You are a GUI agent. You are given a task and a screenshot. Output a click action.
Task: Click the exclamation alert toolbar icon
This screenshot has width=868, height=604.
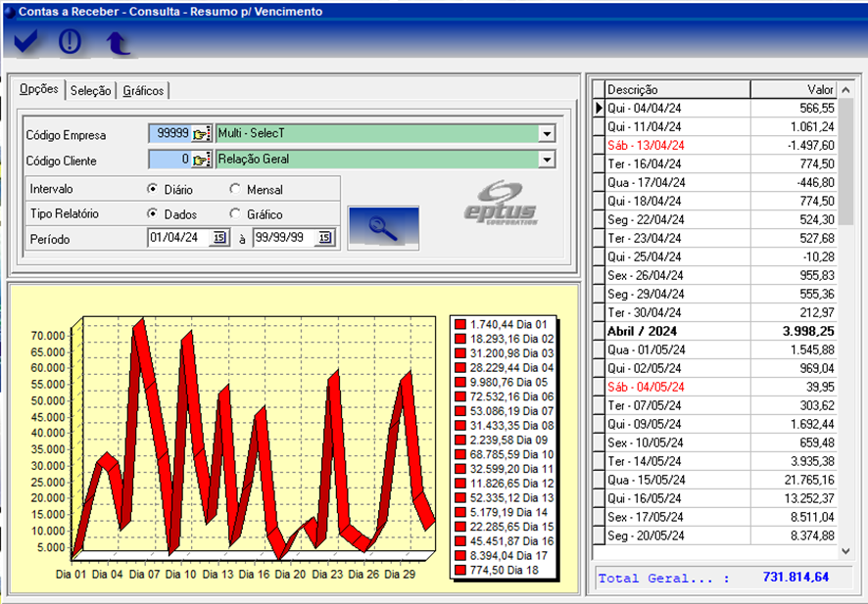point(70,41)
